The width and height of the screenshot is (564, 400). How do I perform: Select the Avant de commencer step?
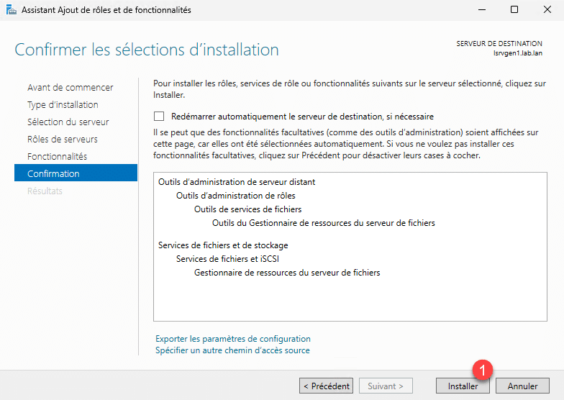tap(70, 87)
